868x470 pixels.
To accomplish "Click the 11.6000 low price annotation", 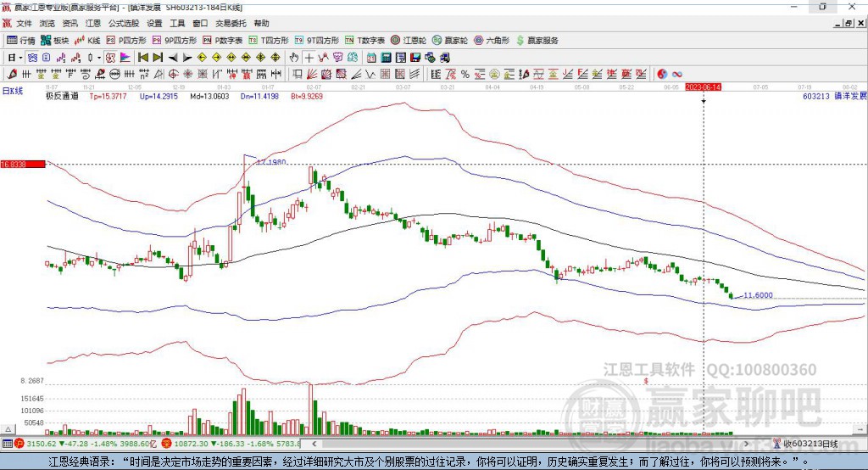I will click(758, 295).
